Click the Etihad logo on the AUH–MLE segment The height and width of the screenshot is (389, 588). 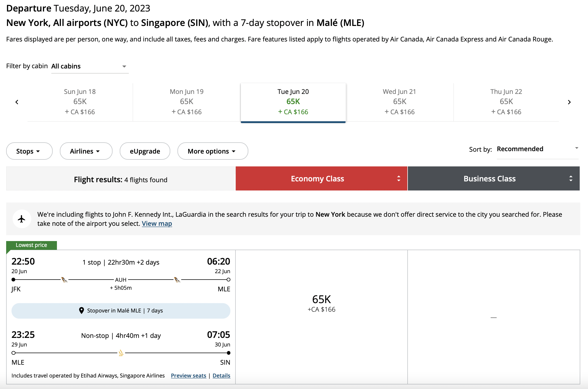[x=177, y=280]
